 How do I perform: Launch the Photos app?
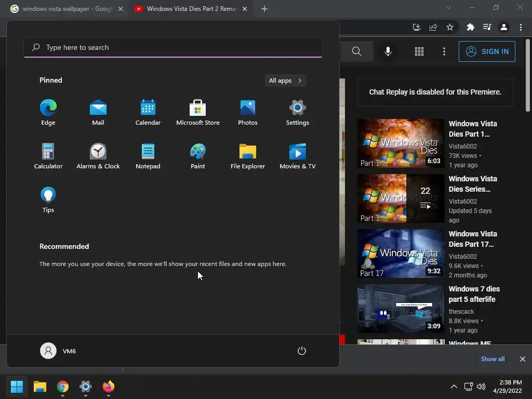click(248, 113)
